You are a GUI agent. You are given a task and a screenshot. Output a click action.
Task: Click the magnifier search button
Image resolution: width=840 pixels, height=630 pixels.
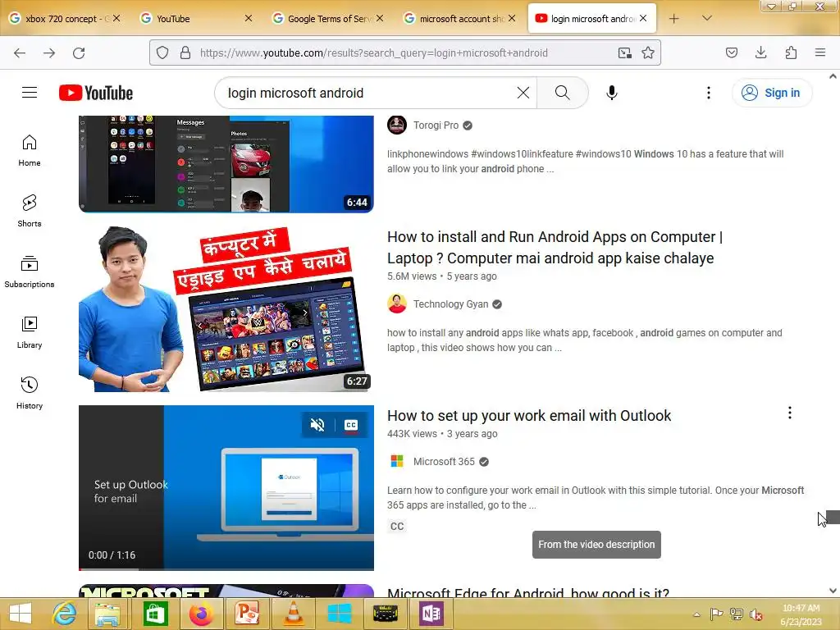562,93
